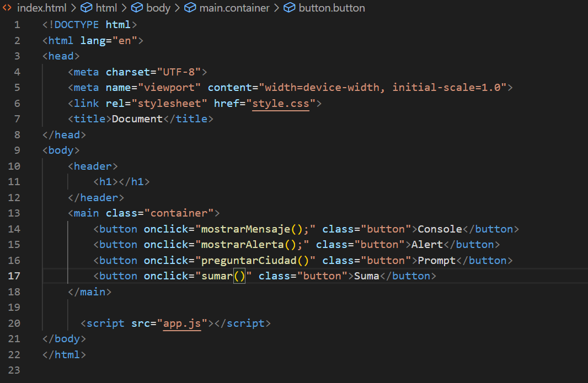Click the index.html file icon in breadcrumb
This screenshot has height=383, width=588.
(7, 8)
